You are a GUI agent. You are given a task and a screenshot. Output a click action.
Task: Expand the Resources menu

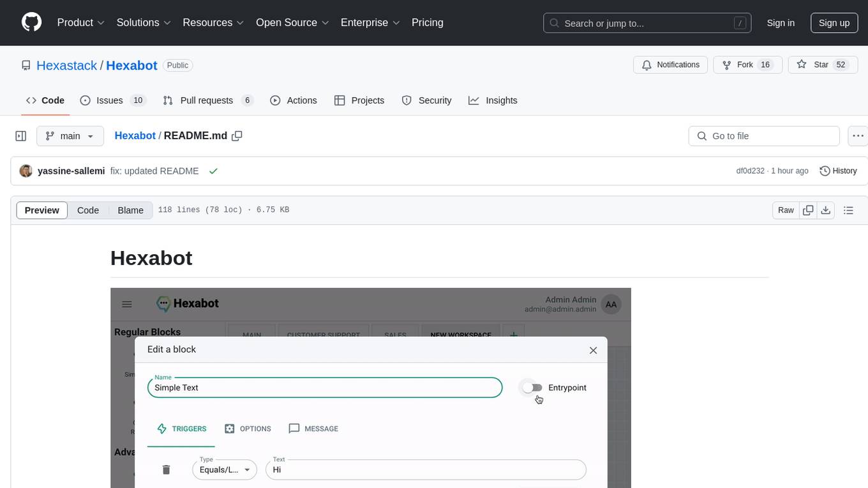(213, 22)
